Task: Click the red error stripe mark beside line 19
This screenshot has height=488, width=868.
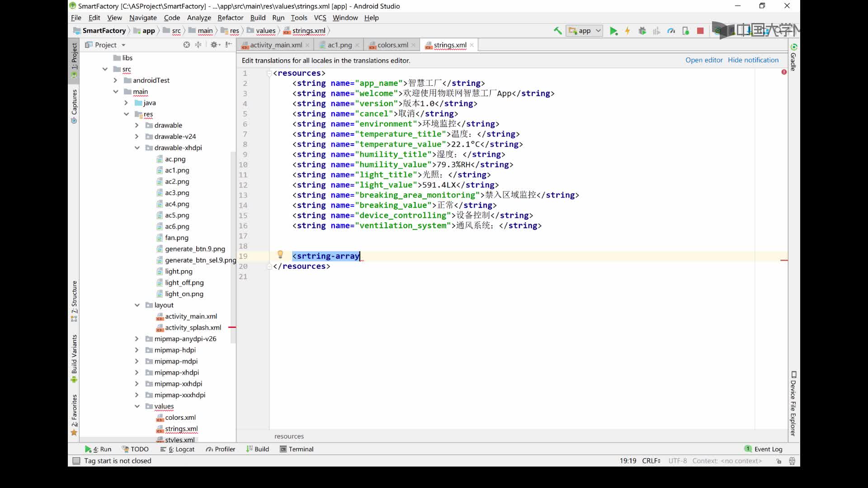Action: click(x=784, y=260)
